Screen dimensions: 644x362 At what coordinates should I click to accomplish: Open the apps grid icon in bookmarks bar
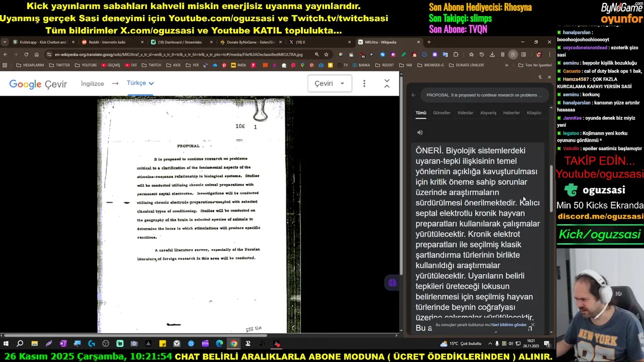click(x=5, y=65)
